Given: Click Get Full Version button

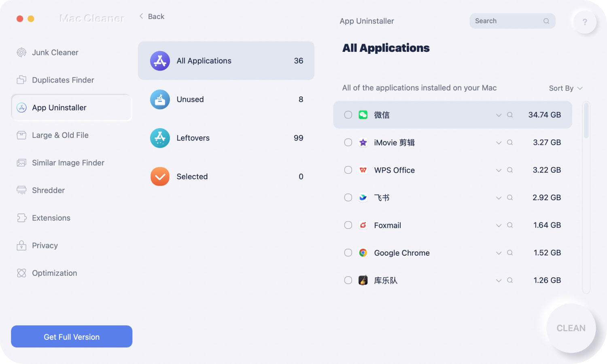Looking at the screenshot, I should point(72,336).
